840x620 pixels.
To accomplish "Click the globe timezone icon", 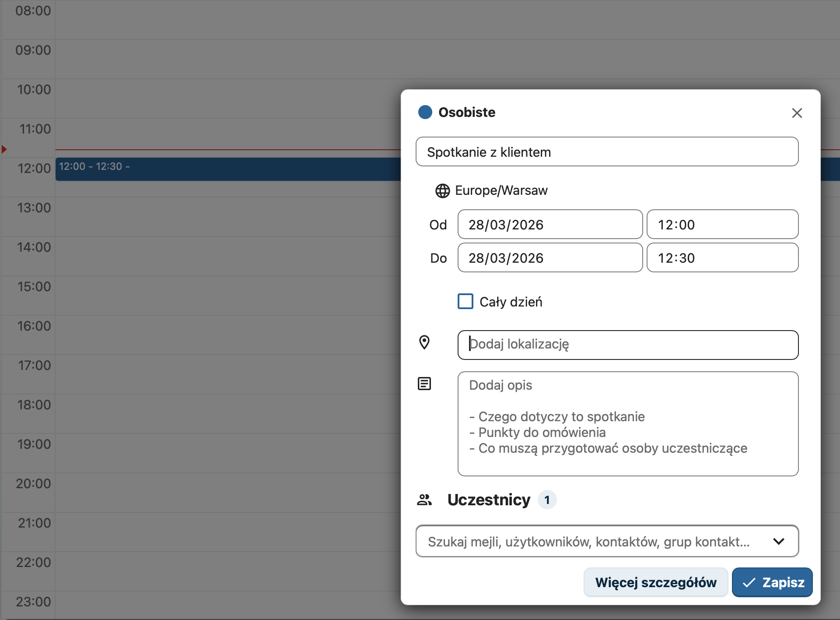I will [x=442, y=191].
